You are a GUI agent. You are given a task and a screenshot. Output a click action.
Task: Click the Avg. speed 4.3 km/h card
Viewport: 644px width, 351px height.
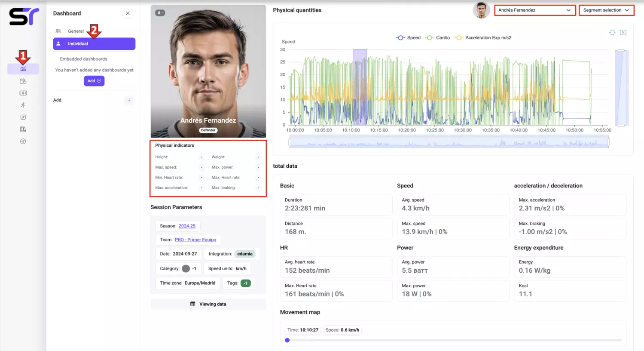[x=453, y=205]
